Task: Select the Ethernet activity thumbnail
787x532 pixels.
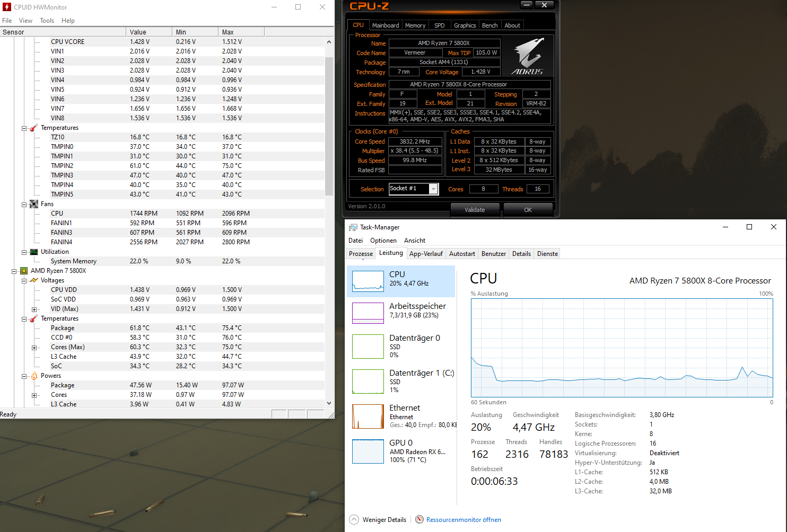Action: 368,416
